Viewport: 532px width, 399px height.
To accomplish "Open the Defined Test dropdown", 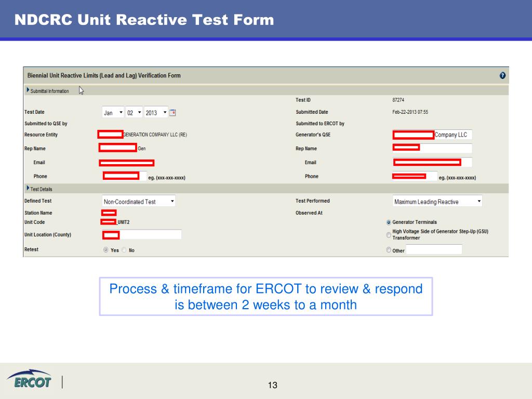I will point(138,202).
